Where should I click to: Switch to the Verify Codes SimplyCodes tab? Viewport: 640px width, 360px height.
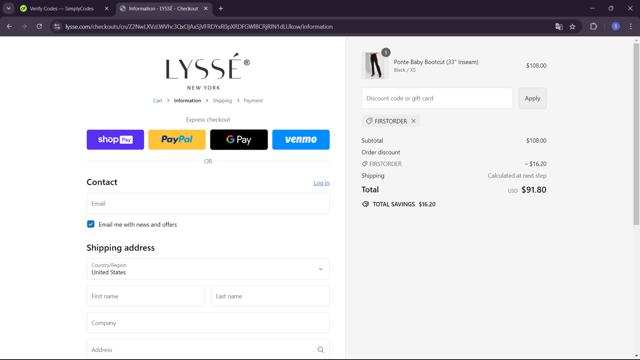(x=61, y=8)
